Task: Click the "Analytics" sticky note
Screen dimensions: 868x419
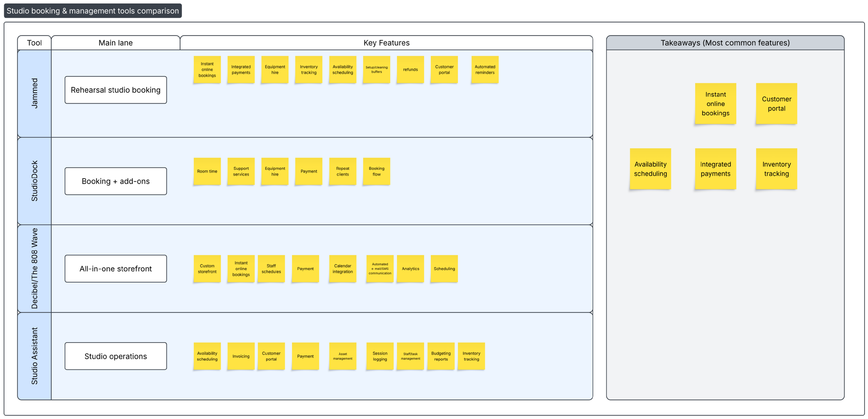Action: (410, 269)
